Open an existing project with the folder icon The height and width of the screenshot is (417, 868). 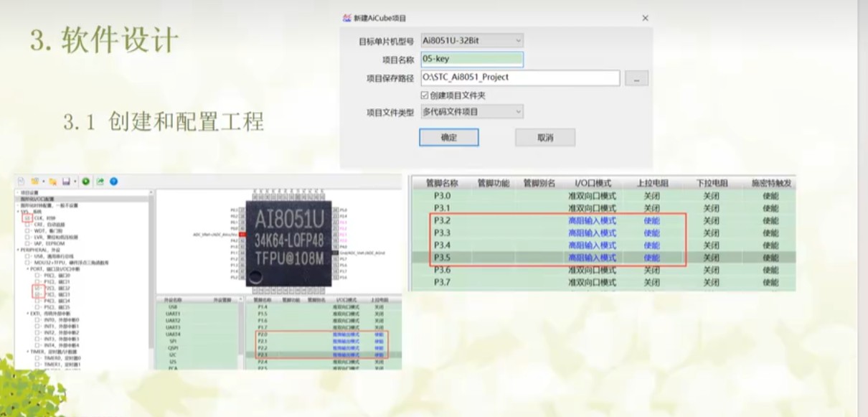coord(36,181)
